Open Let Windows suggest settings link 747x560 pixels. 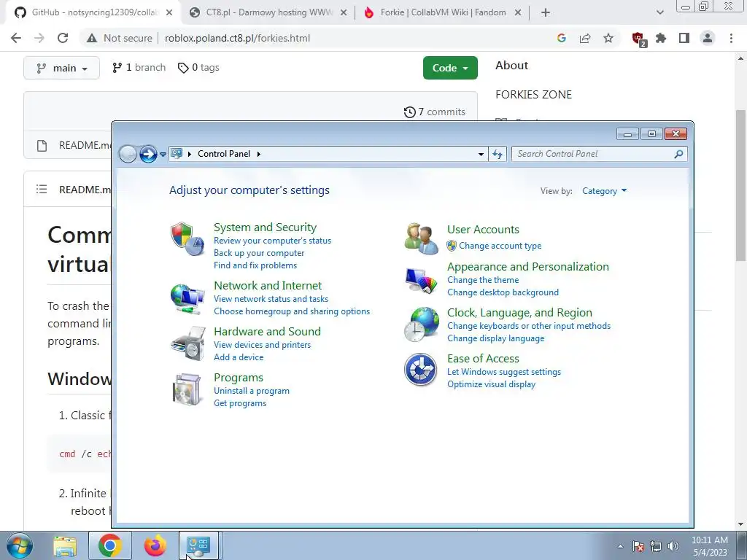coord(504,372)
